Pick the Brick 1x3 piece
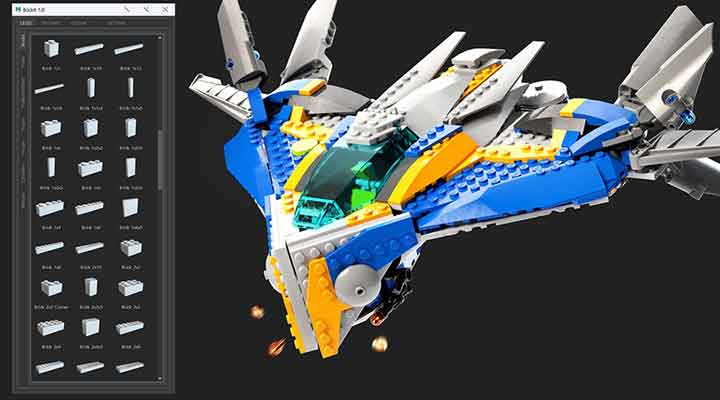This screenshot has width=720, height=400. click(89, 168)
